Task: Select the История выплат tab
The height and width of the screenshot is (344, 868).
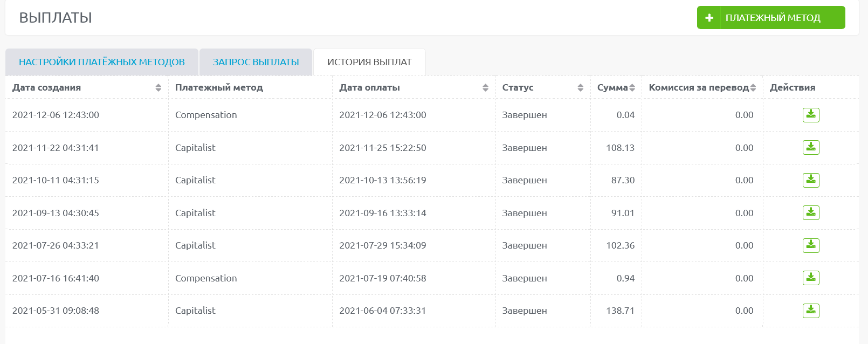Action: pyautogui.click(x=369, y=62)
